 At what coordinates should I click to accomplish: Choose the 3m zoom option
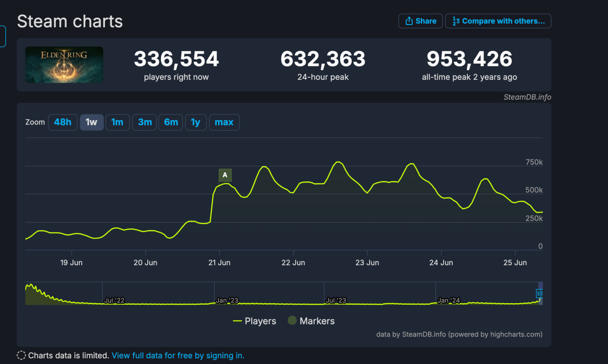click(145, 122)
